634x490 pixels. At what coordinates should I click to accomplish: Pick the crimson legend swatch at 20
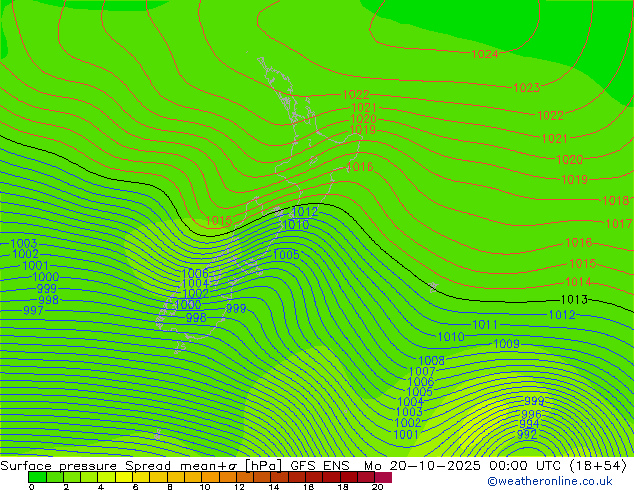click(383, 477)
